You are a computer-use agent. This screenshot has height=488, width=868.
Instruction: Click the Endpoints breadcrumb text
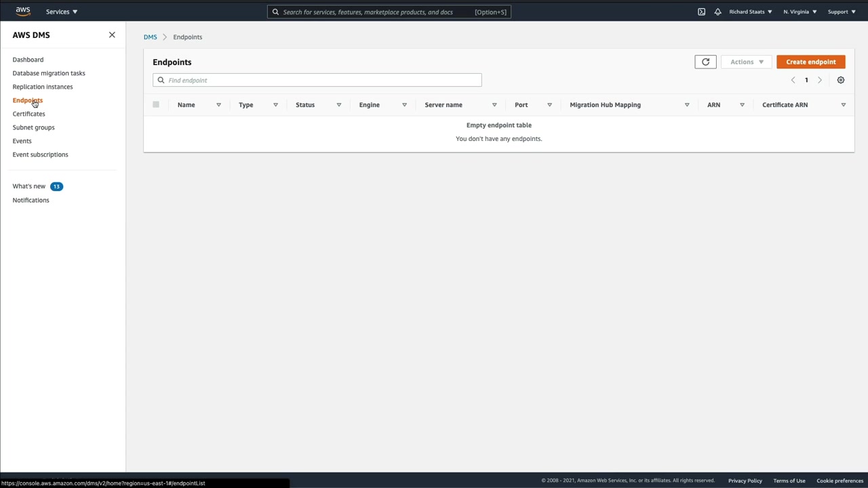pos(188,37)
